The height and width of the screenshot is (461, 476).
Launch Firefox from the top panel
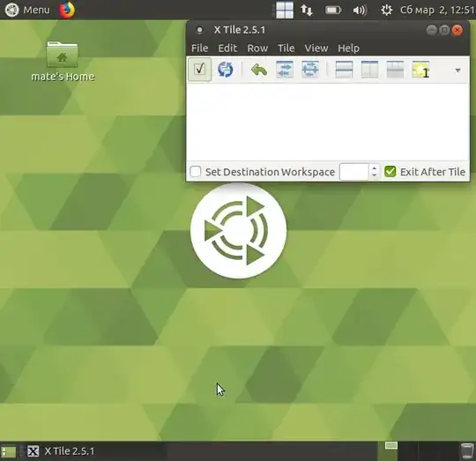[67, 10]
